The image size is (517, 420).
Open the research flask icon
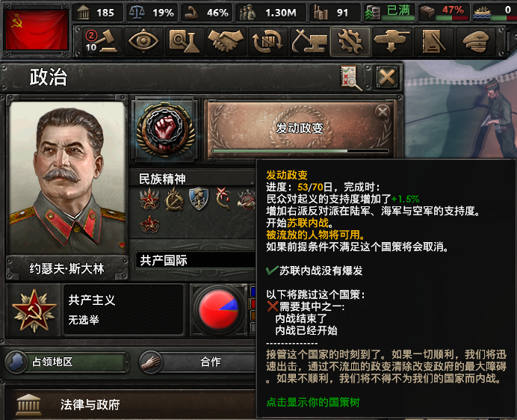(x=185, y=41)
